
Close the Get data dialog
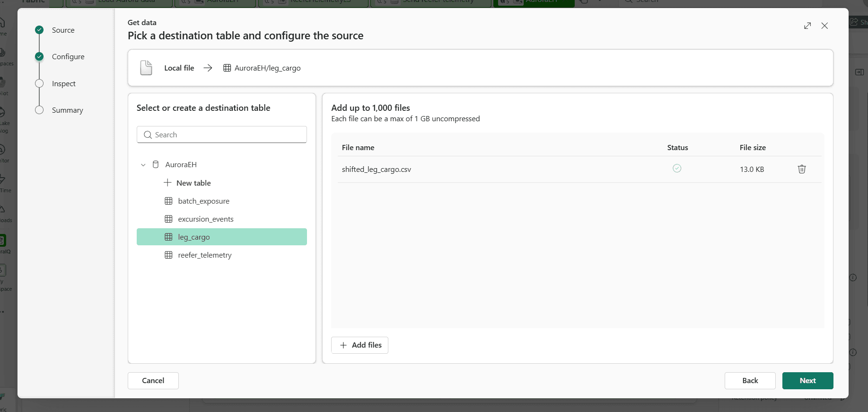(x=824, y=26)
